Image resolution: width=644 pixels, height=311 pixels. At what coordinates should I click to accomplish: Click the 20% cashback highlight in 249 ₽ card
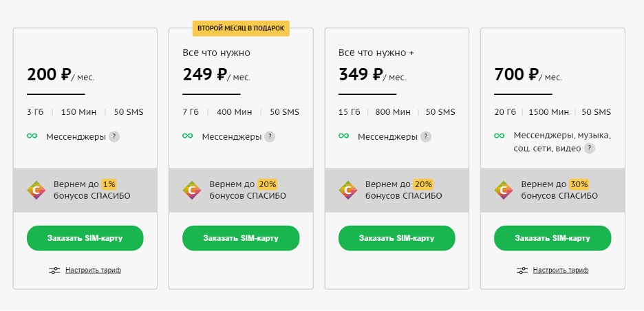pyautogui.click(x=267, y=184)
